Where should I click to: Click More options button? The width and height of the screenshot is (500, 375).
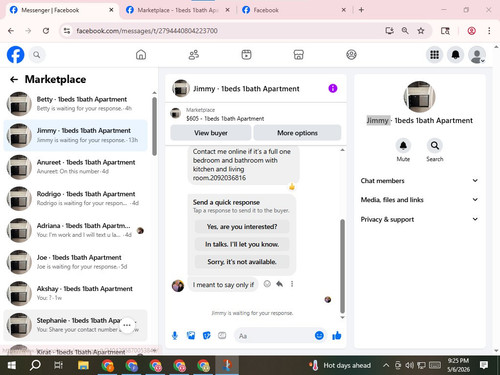(297, 133)
